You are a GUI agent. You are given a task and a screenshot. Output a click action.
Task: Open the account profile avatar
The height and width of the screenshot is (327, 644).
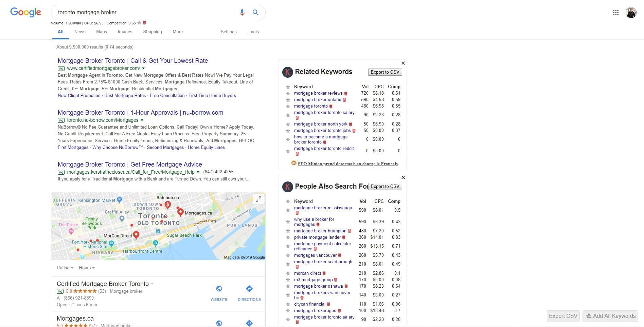point(631,13)
